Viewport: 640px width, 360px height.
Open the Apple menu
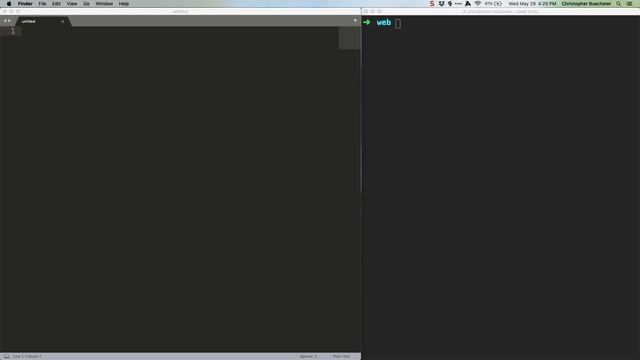tap(9, 4)
